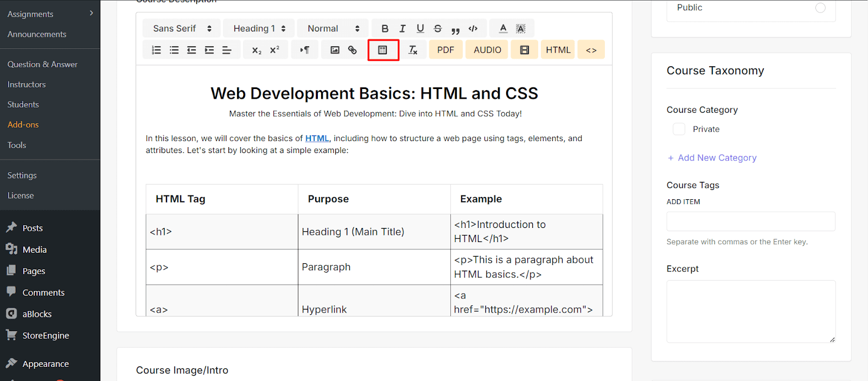This screenshot has width=868, height=381.
Task: Apply strikethrough formatting
Action: tap(438, 29)
